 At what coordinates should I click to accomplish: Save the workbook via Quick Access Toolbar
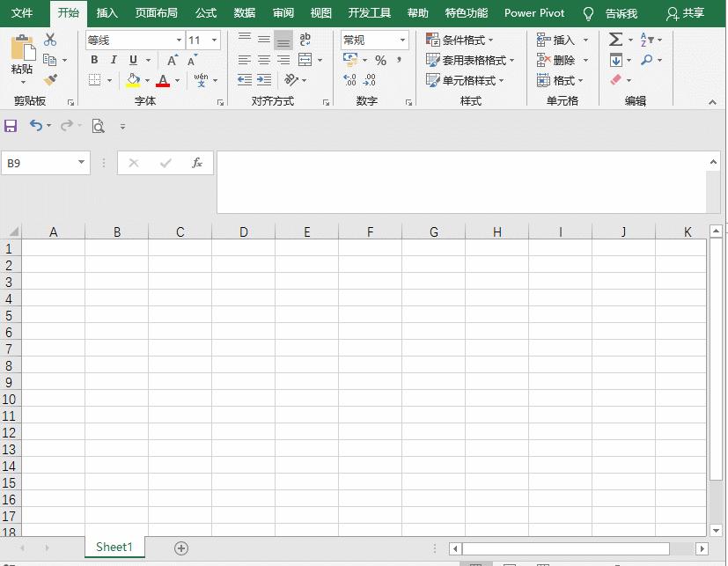pos(11,125)
